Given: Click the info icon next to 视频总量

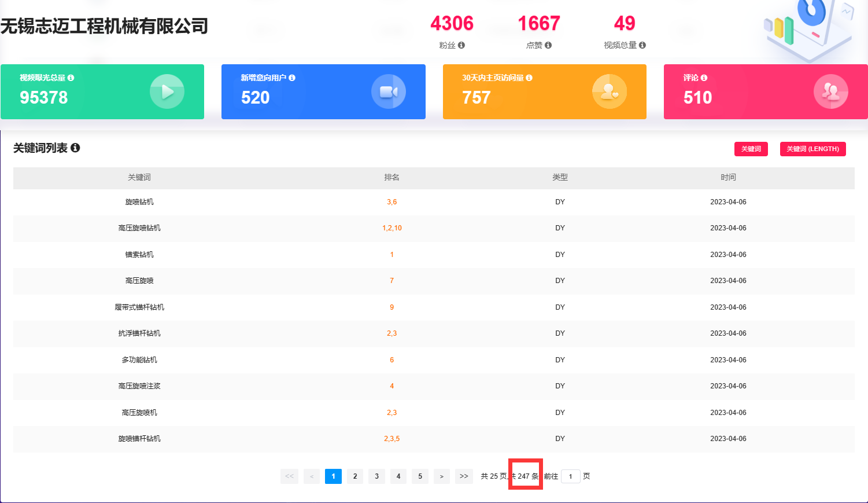Looking at the screenshot, I should coord(642,45).
